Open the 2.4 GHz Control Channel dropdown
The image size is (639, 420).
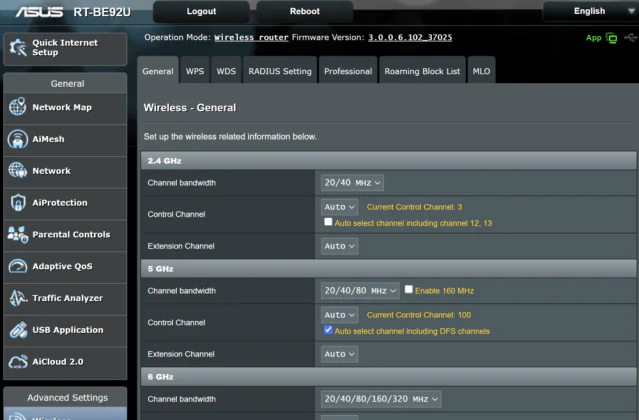pos(339,207)
